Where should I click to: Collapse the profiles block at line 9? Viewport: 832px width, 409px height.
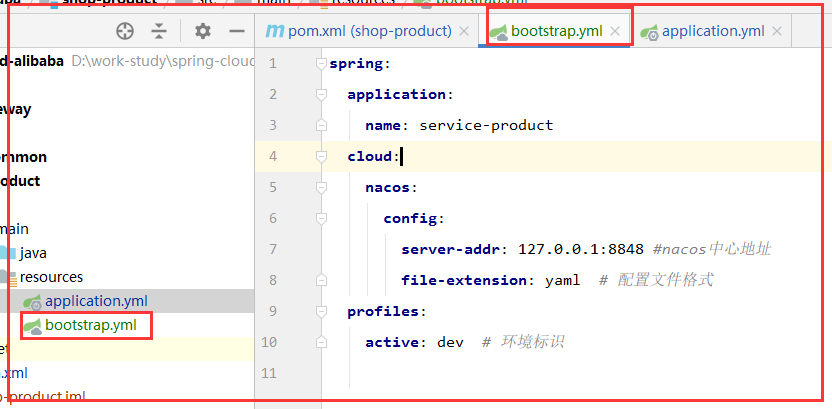tap(320, 311)
